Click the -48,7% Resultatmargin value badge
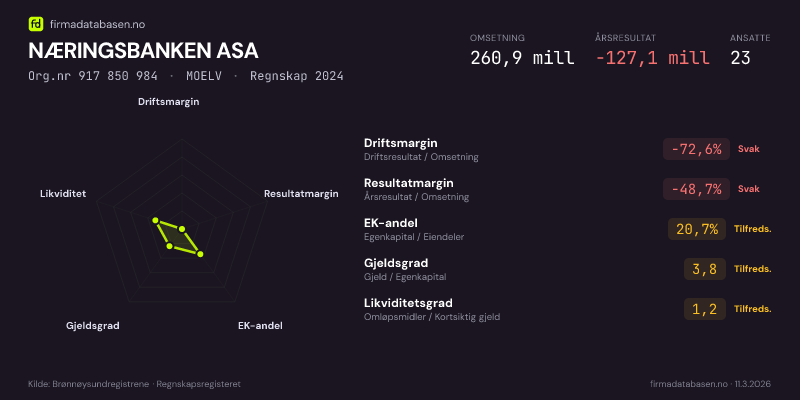This screenshot has height=400, width=800. (694, 189)
